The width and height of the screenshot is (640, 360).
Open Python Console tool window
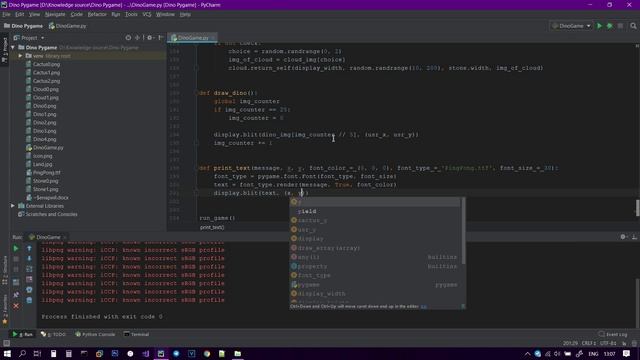[96, 334]
